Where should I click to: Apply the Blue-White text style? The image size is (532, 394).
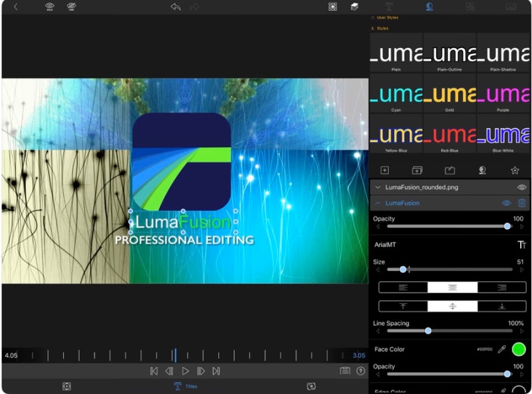503,134
